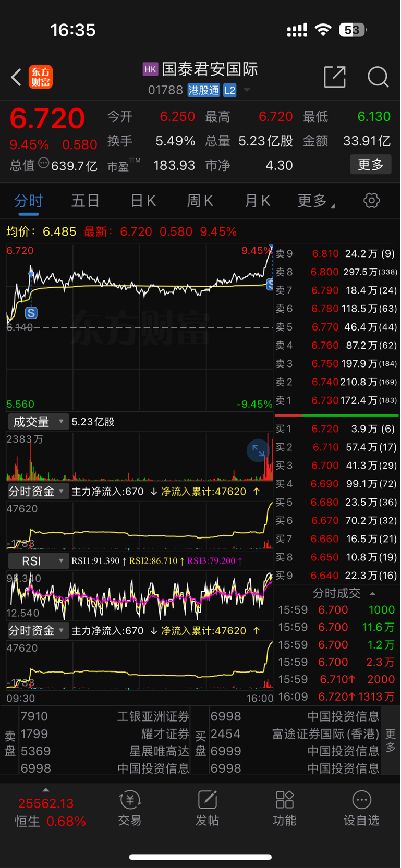
Task: Expand chart to fullscreen icon
Action: click(258, 450)
